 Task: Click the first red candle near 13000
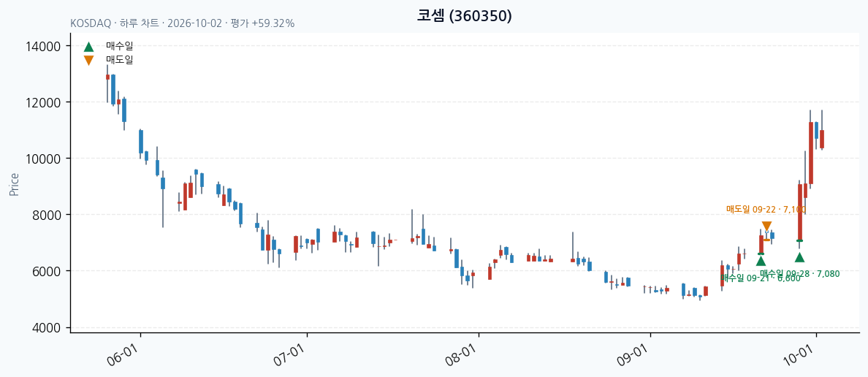click(x=108, y=77)
